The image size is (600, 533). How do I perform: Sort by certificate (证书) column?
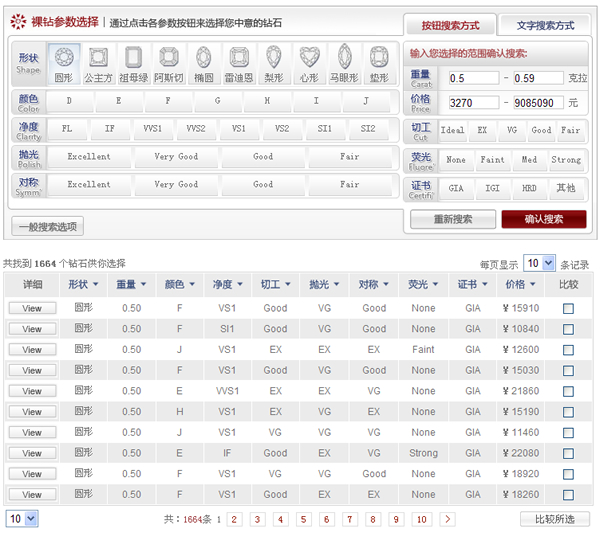(473, 285)
